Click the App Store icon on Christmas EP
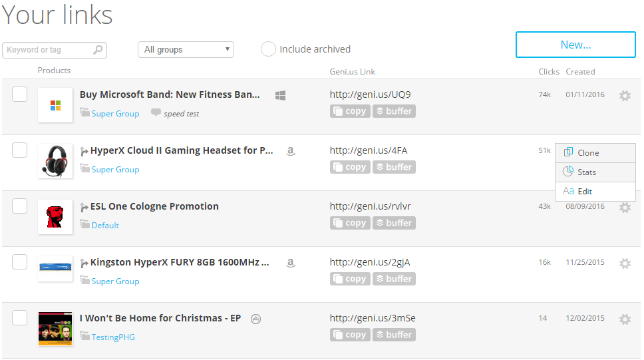Viewport: 644px width, 360px height. click(255, 319)
